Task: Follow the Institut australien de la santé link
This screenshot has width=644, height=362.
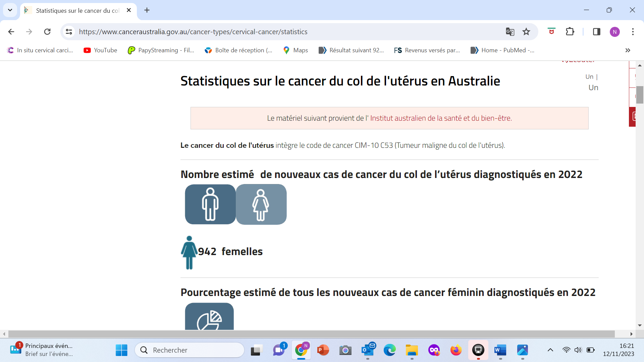Action: click(x=441, y=118)
